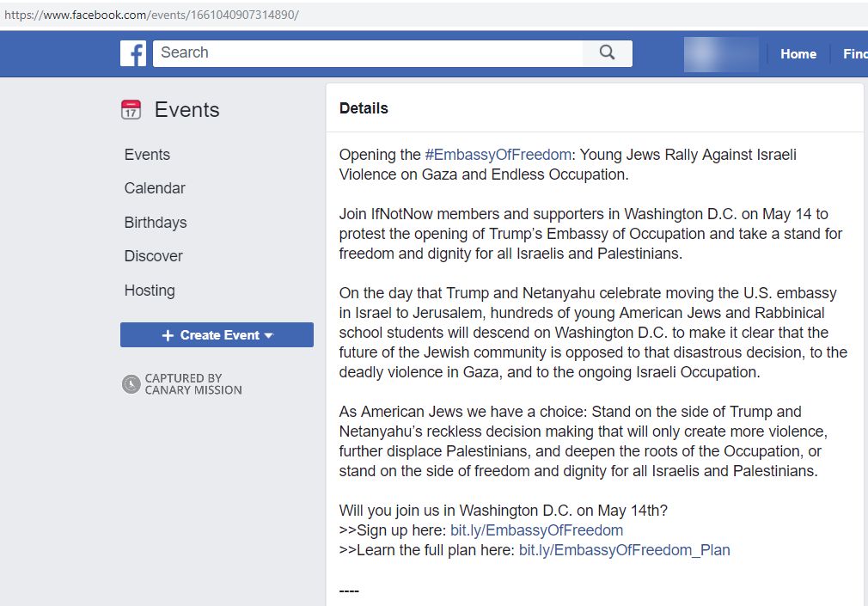Image resolution: width=868 pixels, height=606 pixels.
Task: Click the Facebook logo icon
Action: point(133,54)
